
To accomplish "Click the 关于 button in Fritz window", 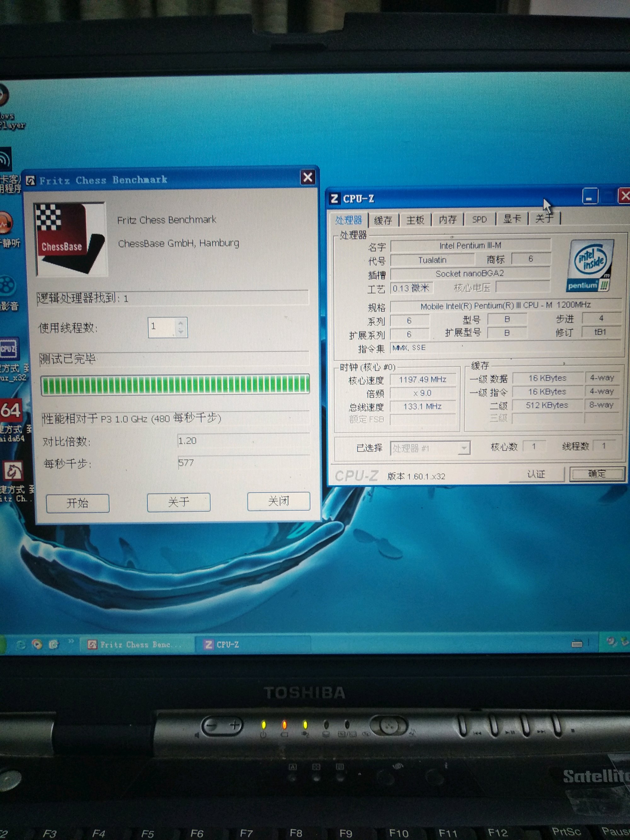I will [x=179, y=502].
